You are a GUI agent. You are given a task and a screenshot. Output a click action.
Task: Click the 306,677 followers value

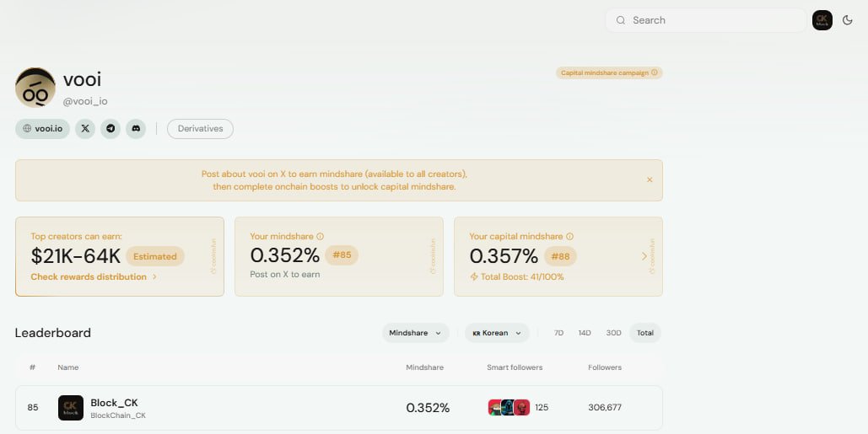[605, 408]
